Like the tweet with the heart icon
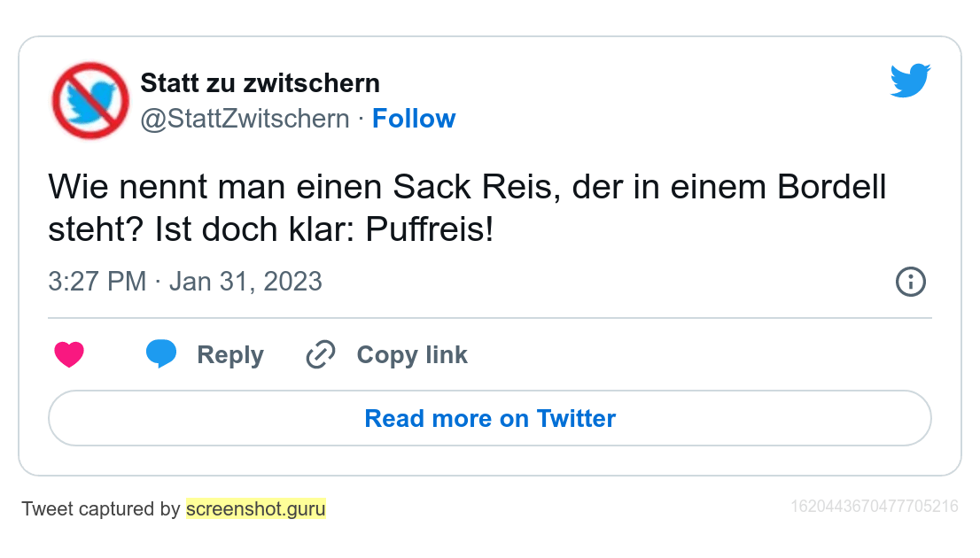 point(69,355)
